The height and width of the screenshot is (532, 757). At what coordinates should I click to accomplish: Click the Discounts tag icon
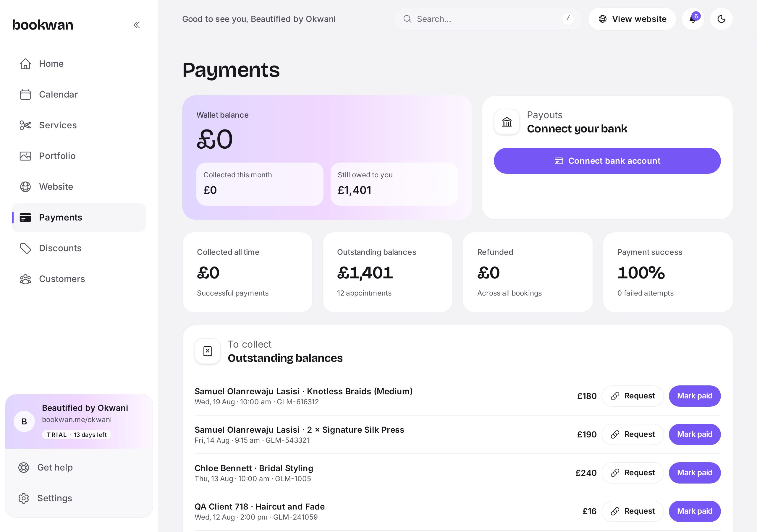(25, 248)
